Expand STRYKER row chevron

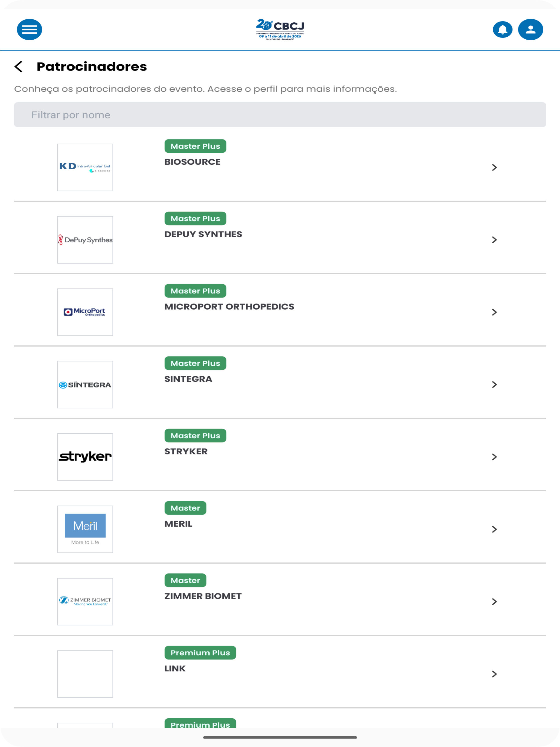494,457
